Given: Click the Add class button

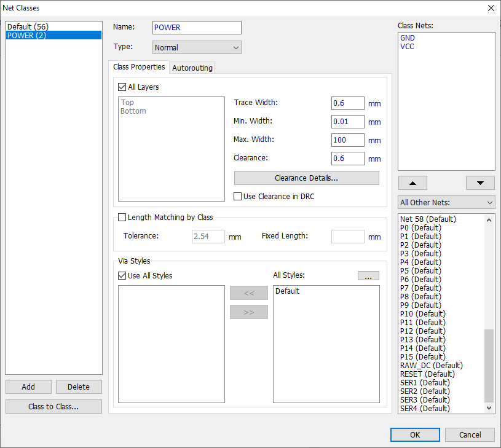Looking at the screenshot, I should [x=28, y=387].
